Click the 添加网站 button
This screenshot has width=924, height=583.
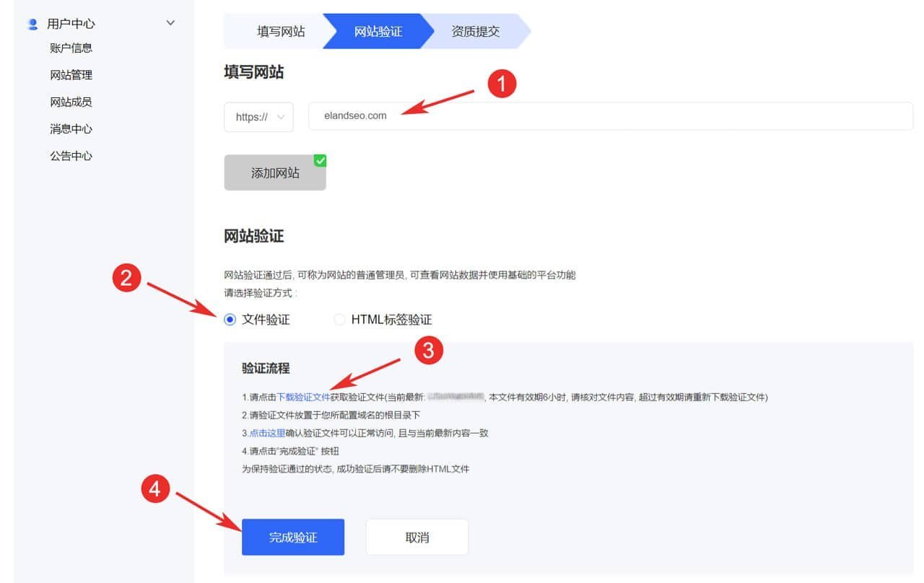coord(275,173)
